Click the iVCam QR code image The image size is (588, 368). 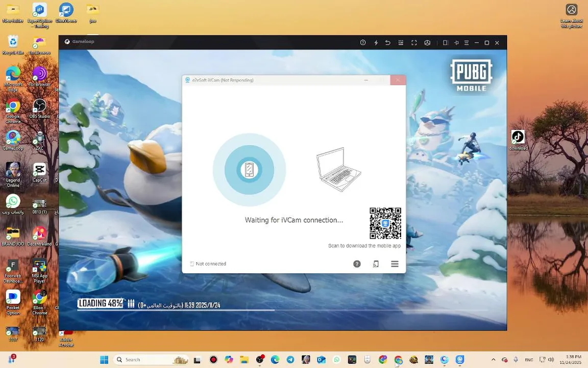pyautogui.click(x=385, y=223)
